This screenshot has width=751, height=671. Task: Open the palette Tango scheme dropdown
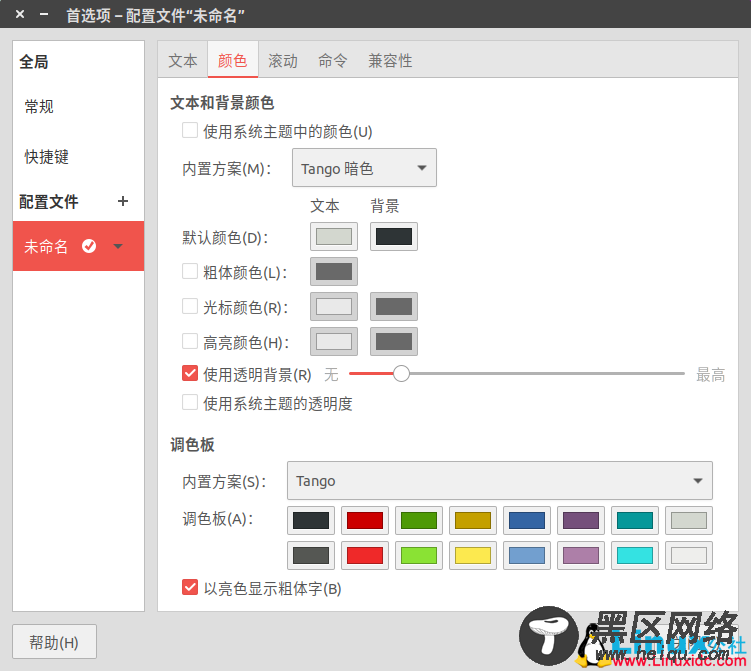point(500,480)
